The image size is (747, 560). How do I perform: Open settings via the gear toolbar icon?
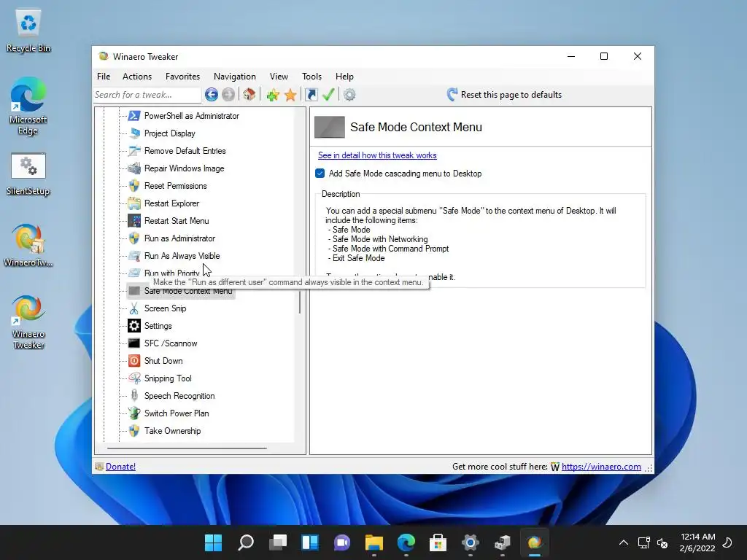(x=349, y=95)
